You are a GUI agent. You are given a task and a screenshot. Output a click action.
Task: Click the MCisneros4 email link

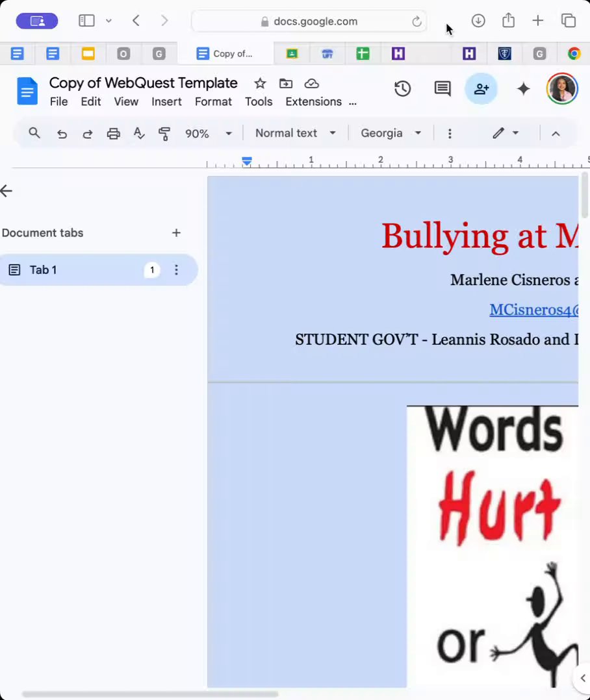[x=533, y=309]
